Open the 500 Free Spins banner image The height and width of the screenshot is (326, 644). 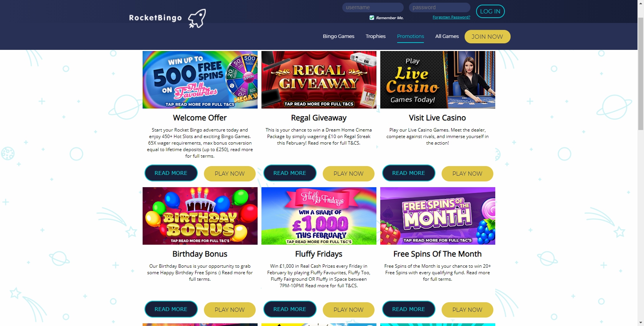click(200, 80)
